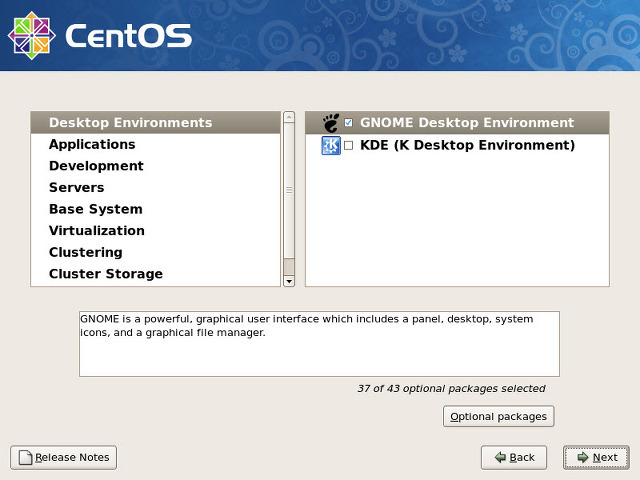Click the category list scroll-down arrow

[289, 281]
